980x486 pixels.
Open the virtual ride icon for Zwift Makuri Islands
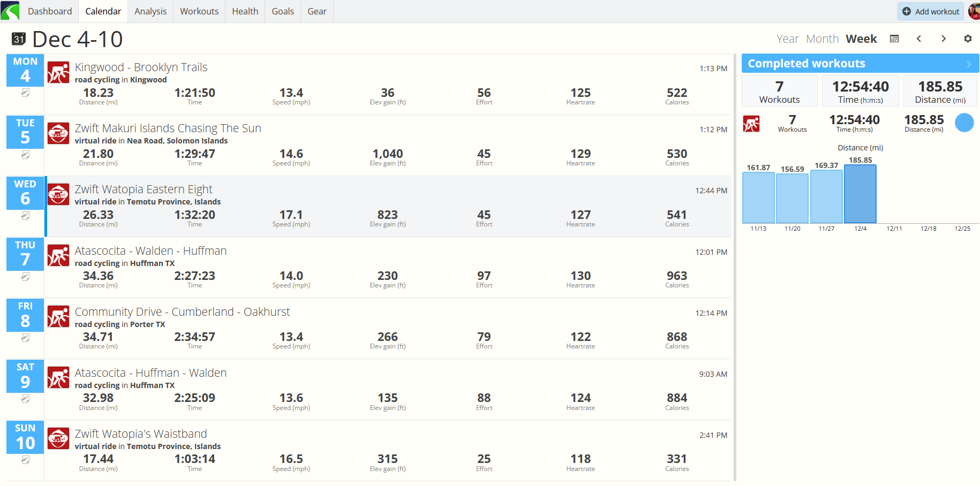pyautogui.click(x=58, y=133)
